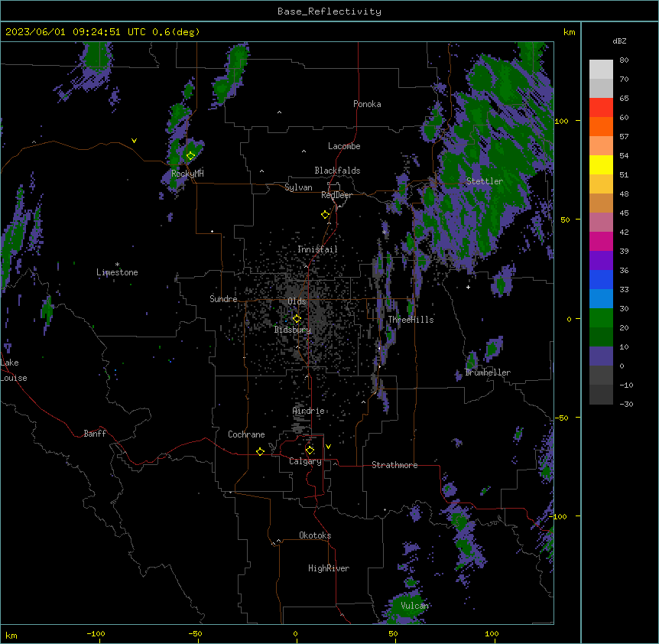Click the Sylvan label

click(298, 187)
